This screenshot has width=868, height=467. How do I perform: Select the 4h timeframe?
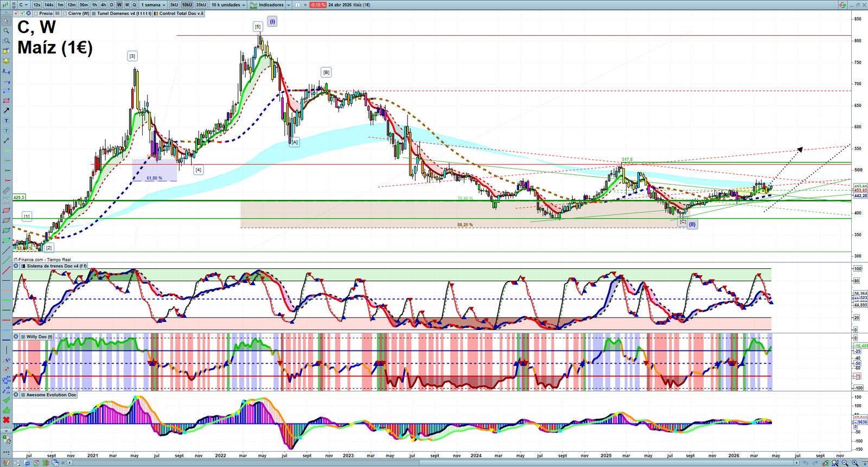click(104, 5)
